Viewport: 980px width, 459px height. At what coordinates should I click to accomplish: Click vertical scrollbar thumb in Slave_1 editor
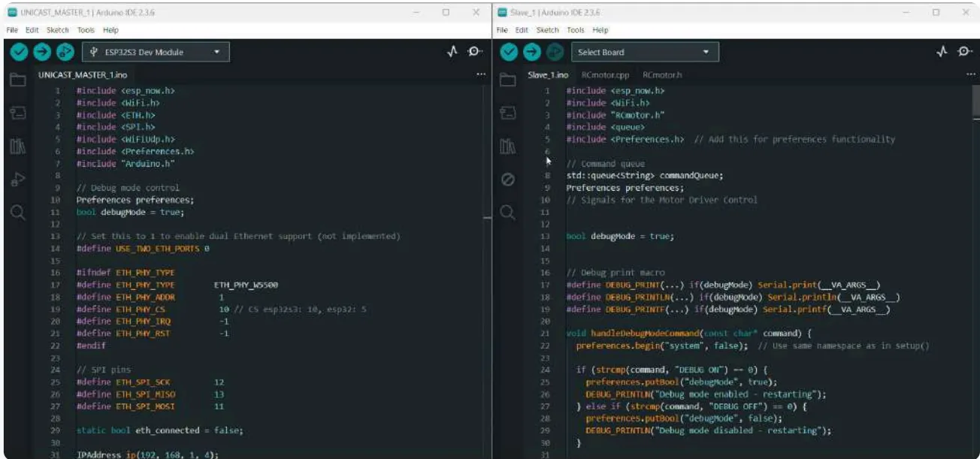[x=975, y=101]
